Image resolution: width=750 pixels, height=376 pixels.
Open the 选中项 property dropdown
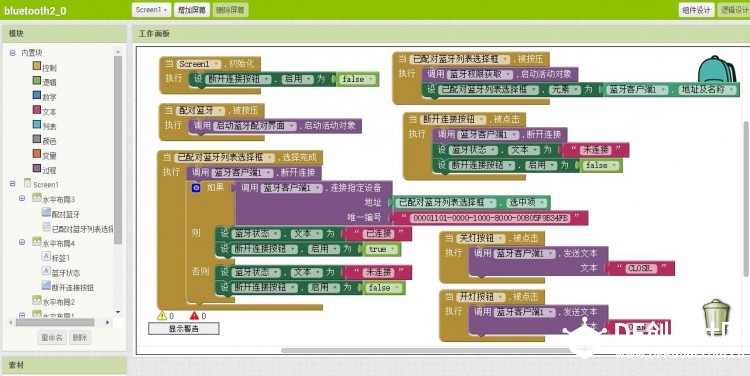tap(526, 202)
